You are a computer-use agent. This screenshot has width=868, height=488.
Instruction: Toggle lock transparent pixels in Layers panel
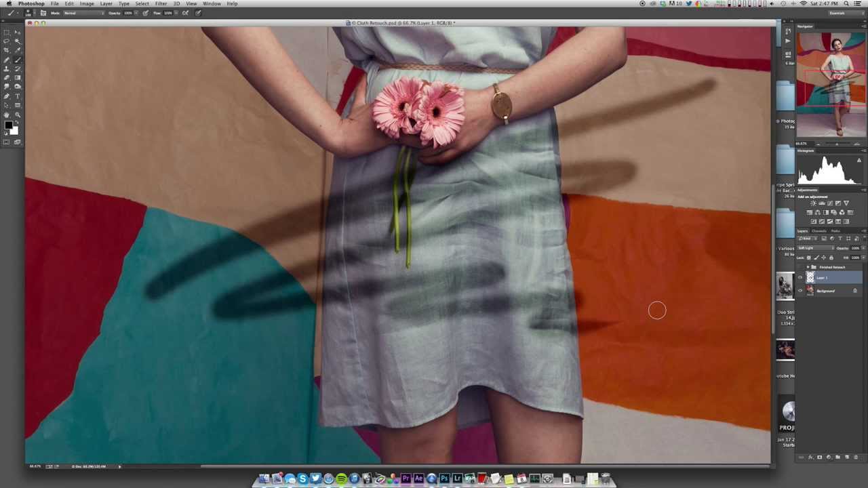tap(808, 258)
